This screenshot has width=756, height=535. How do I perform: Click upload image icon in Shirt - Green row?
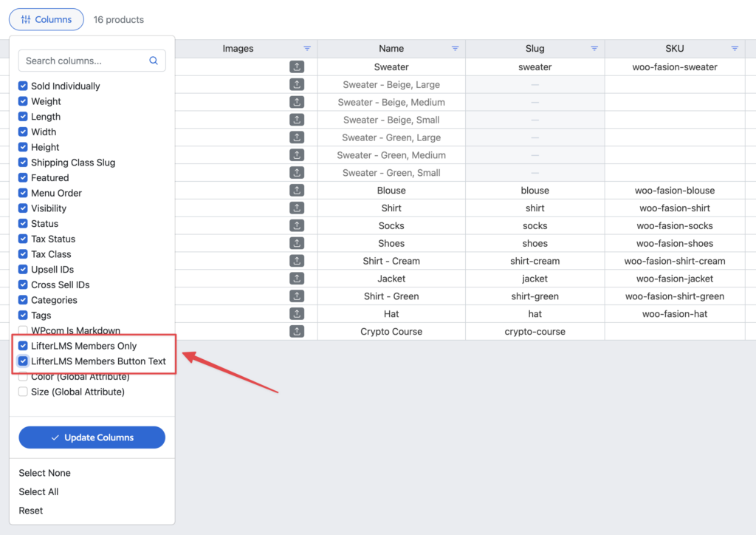tap(297, 296)
